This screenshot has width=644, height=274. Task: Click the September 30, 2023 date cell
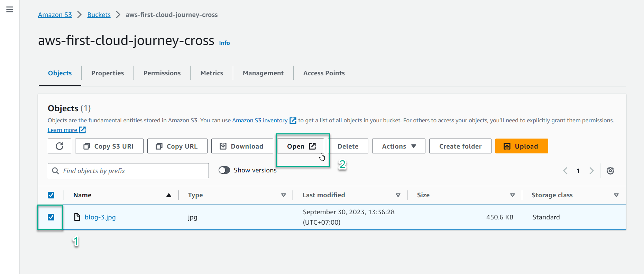(349, 217)
